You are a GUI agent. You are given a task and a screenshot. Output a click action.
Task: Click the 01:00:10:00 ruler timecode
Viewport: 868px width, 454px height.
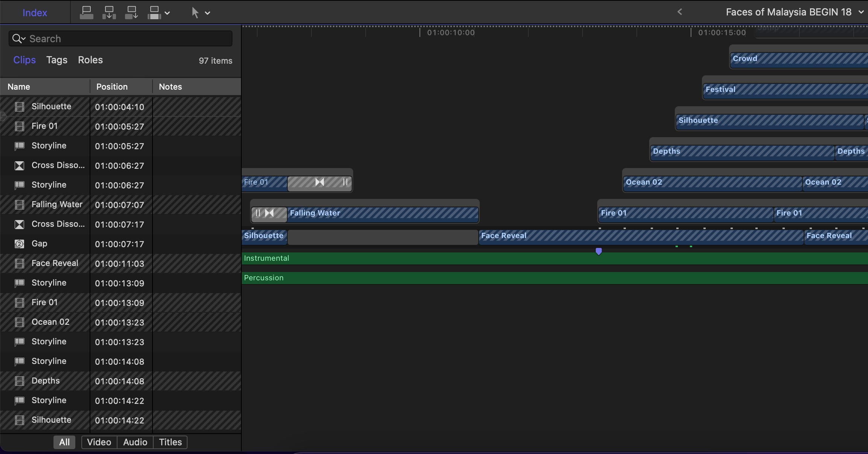click(451, 33)
